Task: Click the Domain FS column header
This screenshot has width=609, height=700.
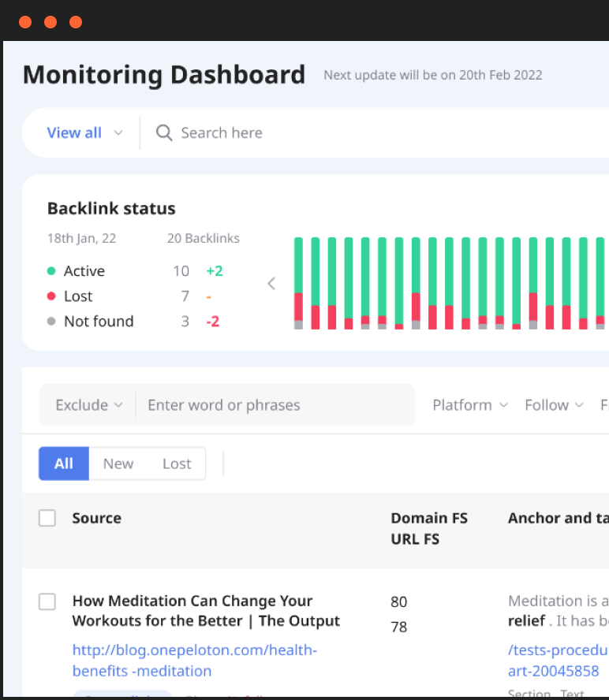Action: coord(429,518)
